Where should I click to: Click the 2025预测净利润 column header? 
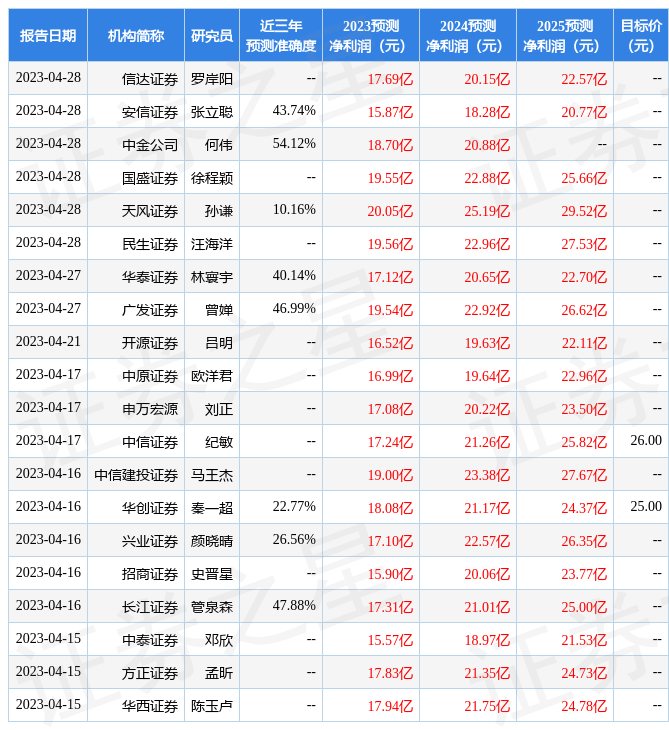[x=565, y=35]
